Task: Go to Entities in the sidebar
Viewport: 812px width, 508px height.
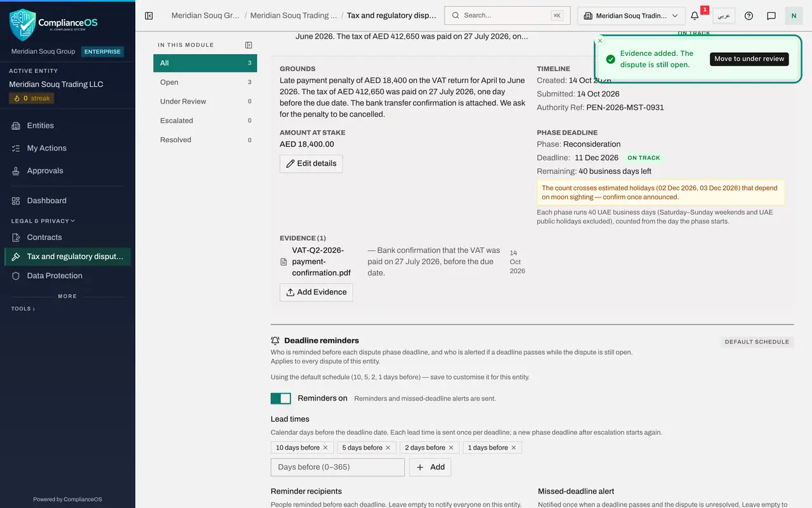Action: tap(67, 126)
